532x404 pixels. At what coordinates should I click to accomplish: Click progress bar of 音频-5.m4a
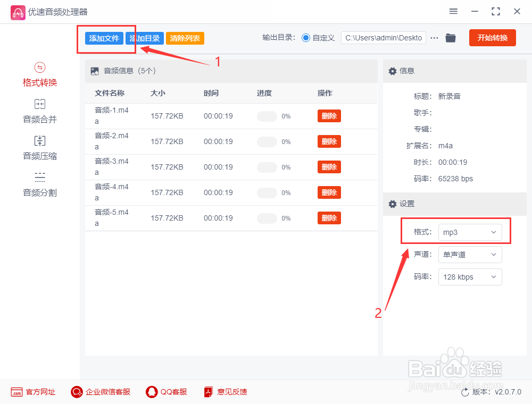tap(267, 218)
